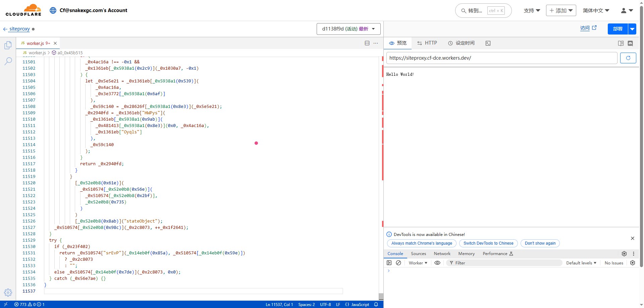Select the Performance DevTools tab
This screenshot has width=644, height=308.
pyautogui.click(x=498, y=254)
